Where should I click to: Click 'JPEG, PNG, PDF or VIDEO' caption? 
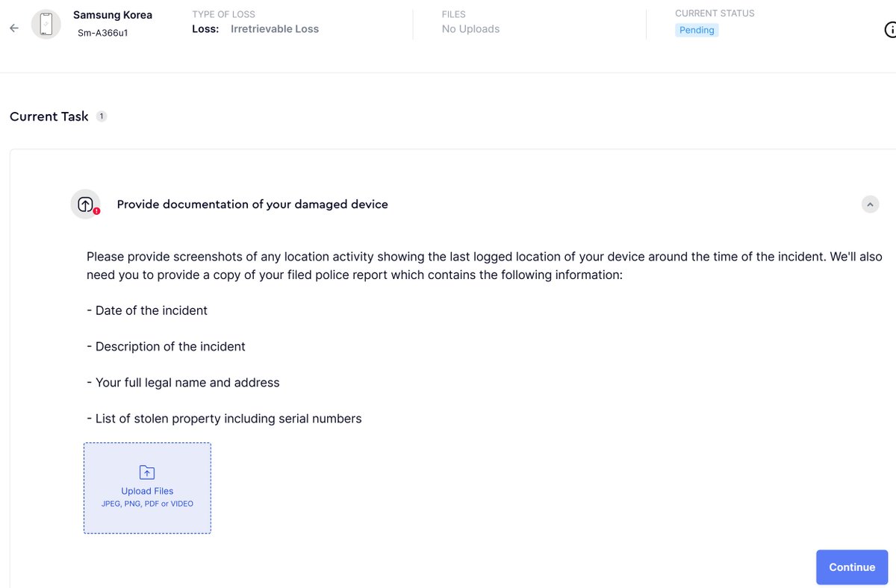click(x=147, y=504)
